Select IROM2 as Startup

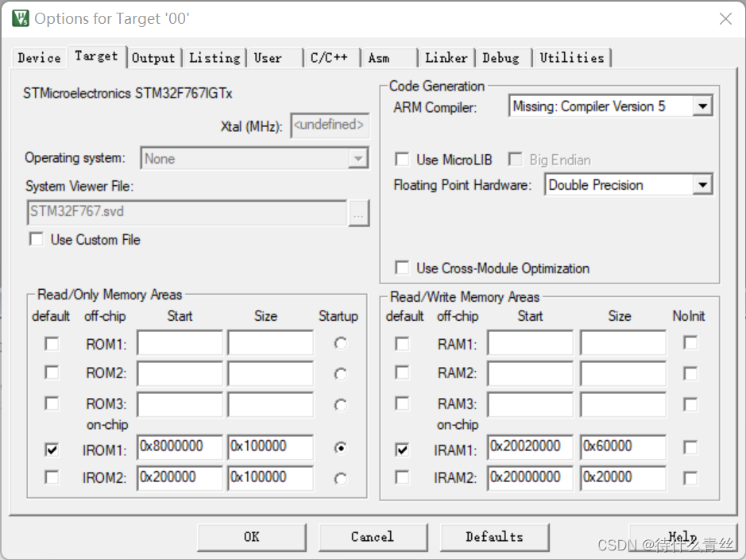[x=340, y=479]
